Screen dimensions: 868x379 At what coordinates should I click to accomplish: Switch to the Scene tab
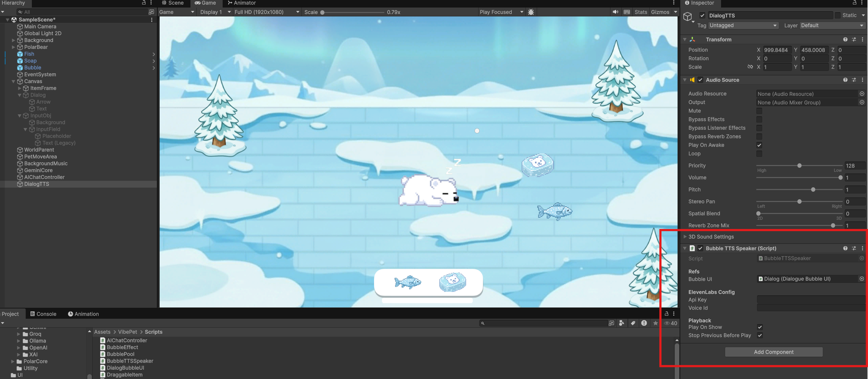click(173, 3)
